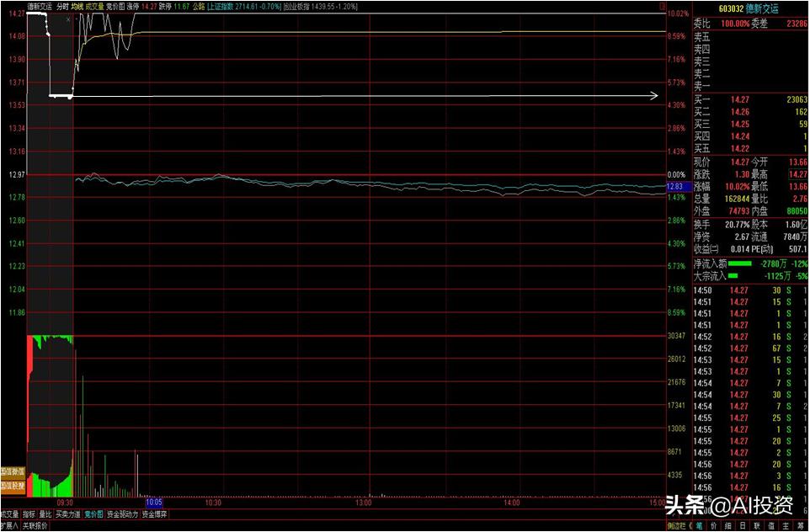810x532 pixels.
Task: Click the 净流入额 green bar
Action: click(740, 264)
